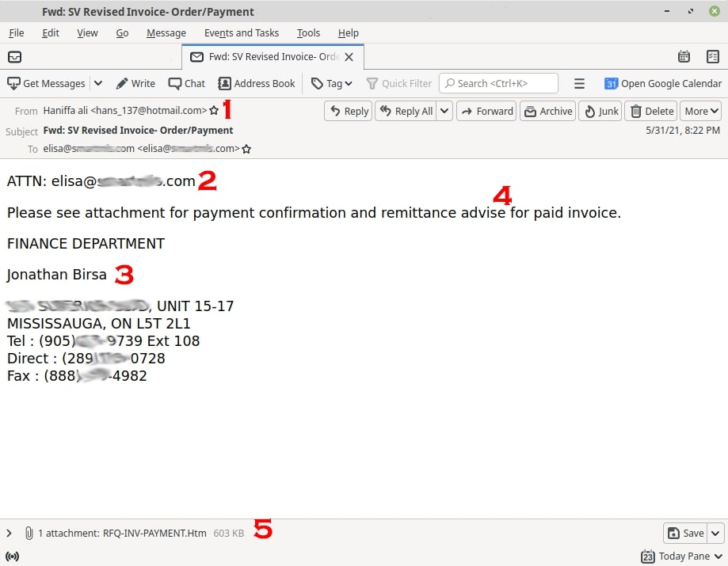Screen dimensions: 728x566
Task: Toggle the Today Pane
Action: (681, 556)
